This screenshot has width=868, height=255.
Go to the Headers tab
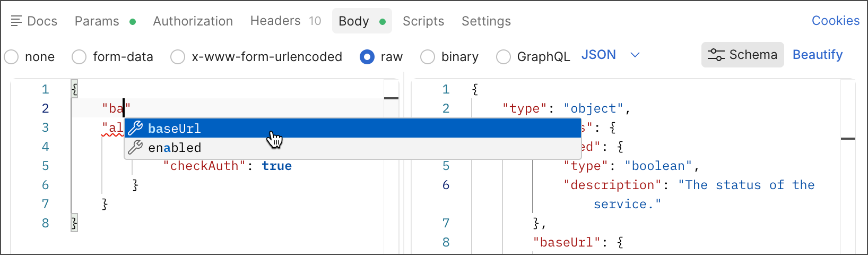[x=275, y=21]
